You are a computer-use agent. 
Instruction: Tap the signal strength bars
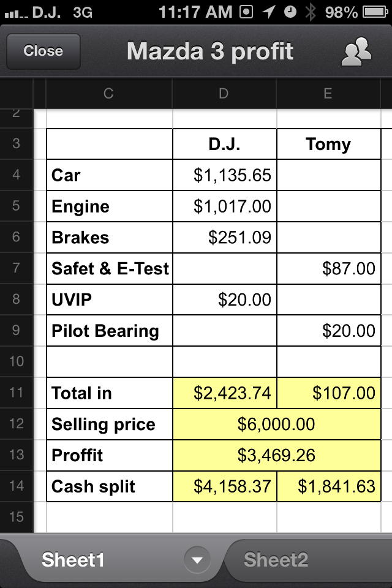16,14
